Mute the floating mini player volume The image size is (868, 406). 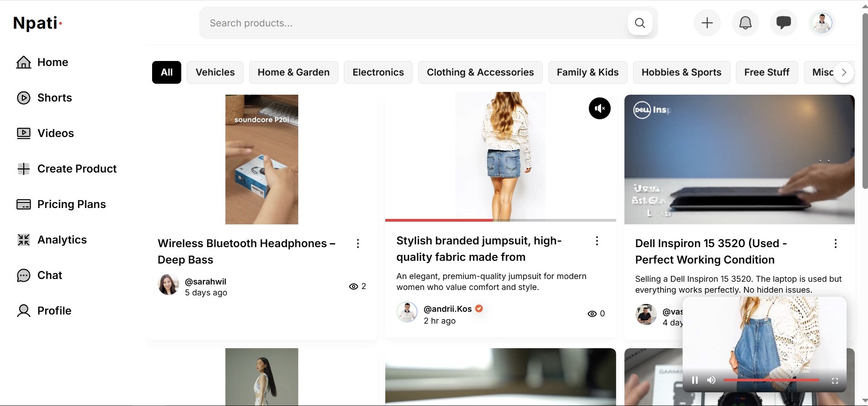[x=711, y=380]
